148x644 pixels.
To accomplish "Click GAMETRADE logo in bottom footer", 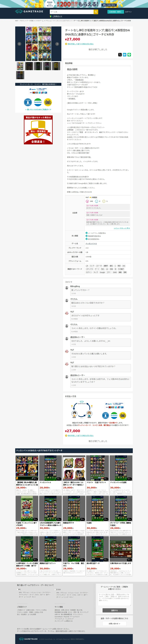I will click(28, 639).
